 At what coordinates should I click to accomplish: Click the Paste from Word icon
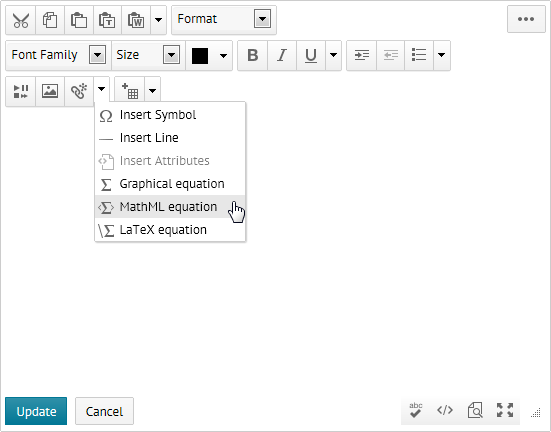(x=136, y=20)
